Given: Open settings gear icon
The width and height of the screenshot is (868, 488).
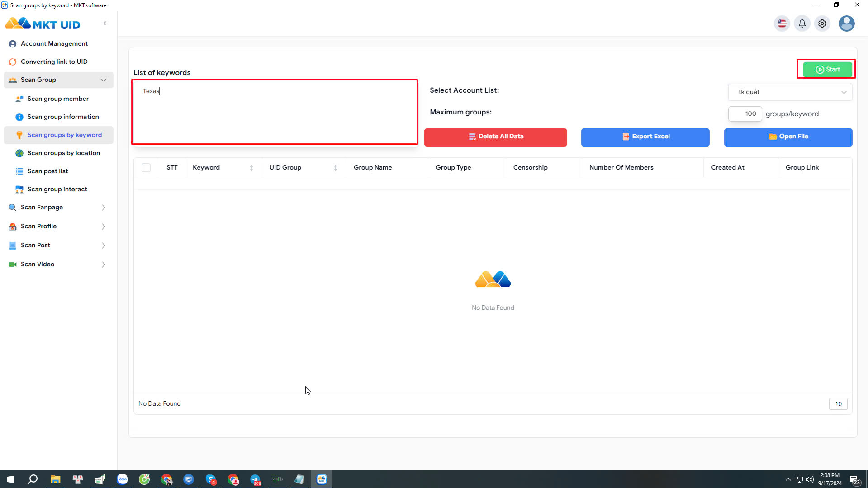Looking at the screenshot, I should tap(822, 24).
